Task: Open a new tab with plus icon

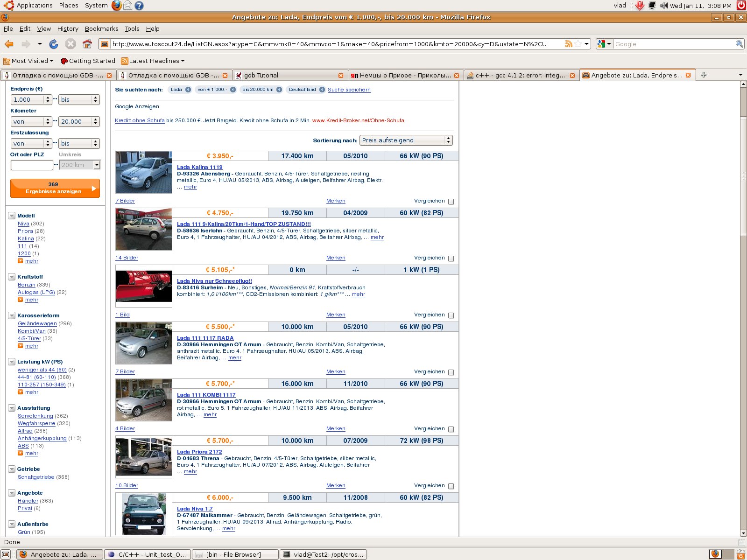Action: pyautogui.click(x=703, y=75)
